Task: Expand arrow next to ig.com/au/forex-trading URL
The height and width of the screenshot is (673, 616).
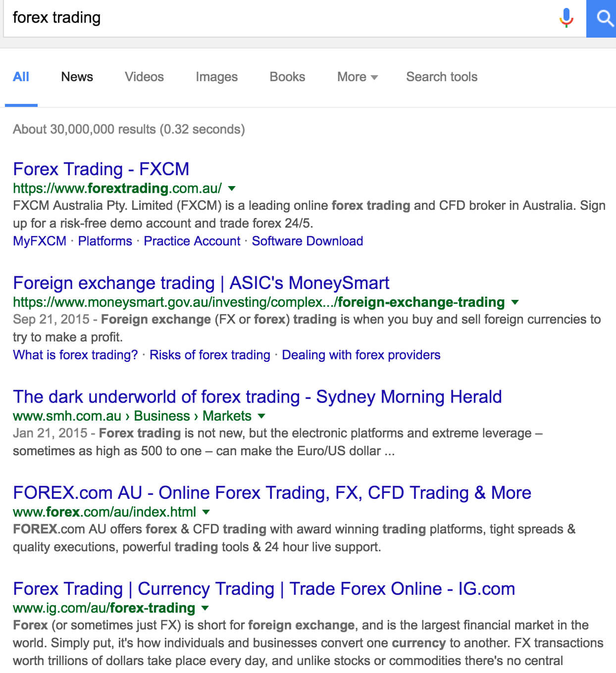Action: pyautogui.click(x=205, y=608)
